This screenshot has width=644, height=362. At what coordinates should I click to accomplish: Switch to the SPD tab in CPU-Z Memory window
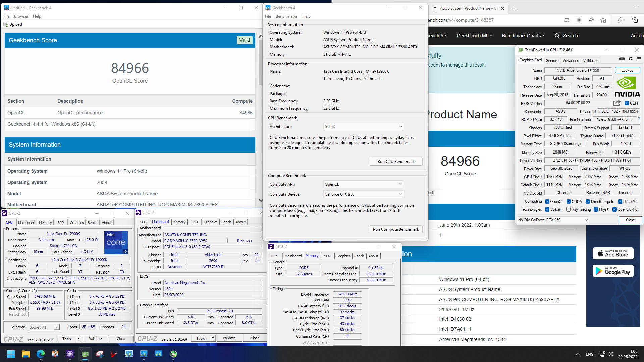[327, 256]
